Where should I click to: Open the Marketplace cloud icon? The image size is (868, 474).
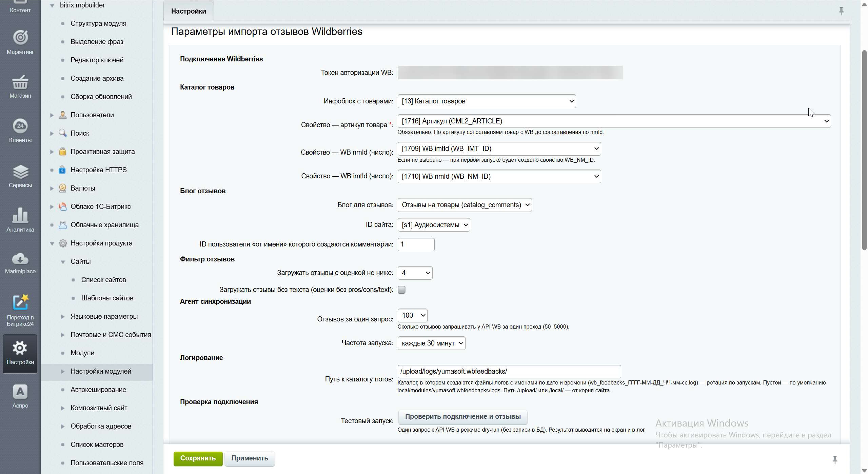[20, 259]
